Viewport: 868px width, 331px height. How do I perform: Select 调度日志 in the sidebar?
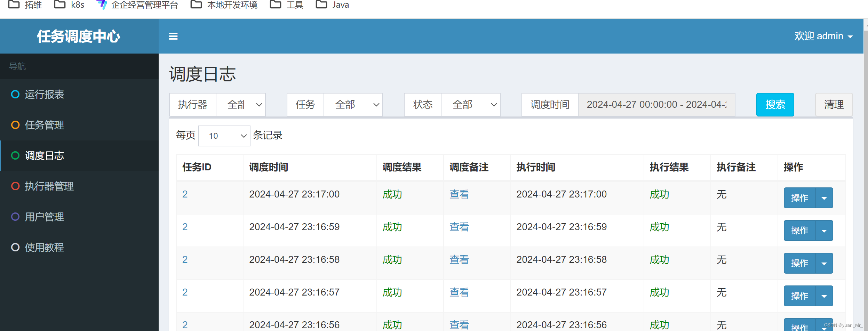[x=79, y=155]
